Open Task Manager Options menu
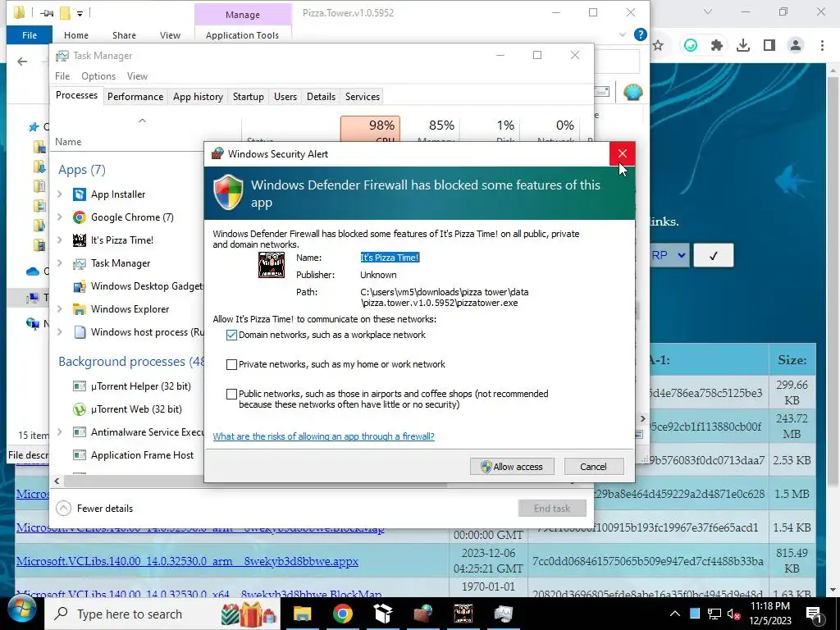 point(98,76)
